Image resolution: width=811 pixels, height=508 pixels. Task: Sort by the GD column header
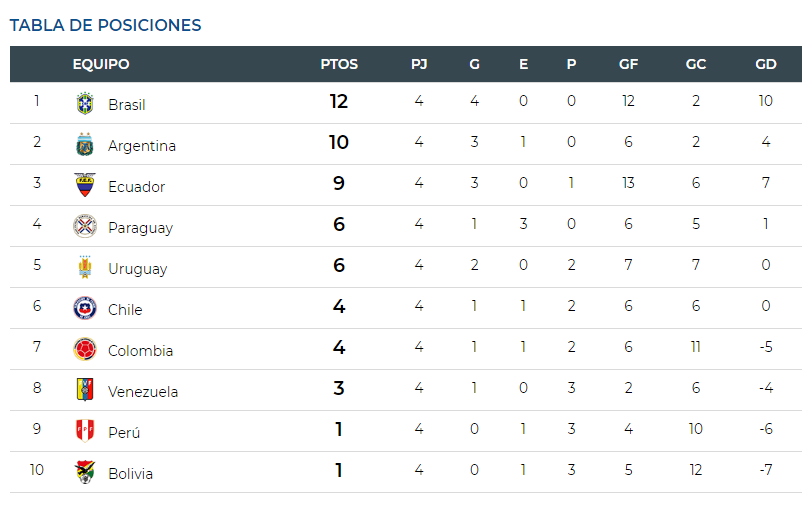pyautogui.click(x=765, y=64)
